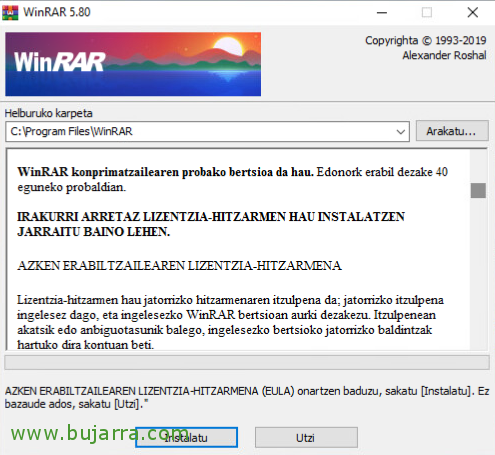Close the WinRAR installer window
This screenshot has width=495, height=455.
(473, 13)
